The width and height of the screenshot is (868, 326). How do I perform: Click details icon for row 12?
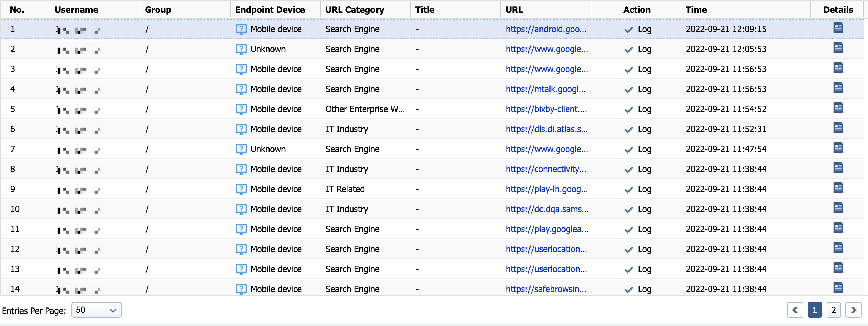click(x=838, y=248)
